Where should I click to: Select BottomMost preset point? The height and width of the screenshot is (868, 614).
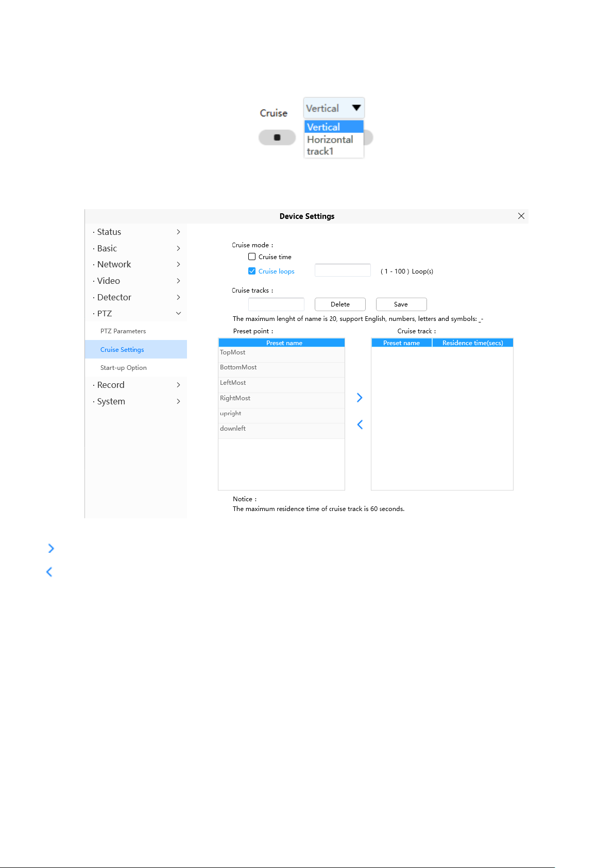[281, 370]
